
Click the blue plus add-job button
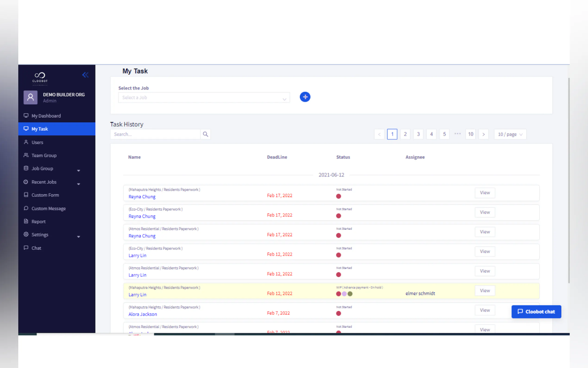coord(305,97)
